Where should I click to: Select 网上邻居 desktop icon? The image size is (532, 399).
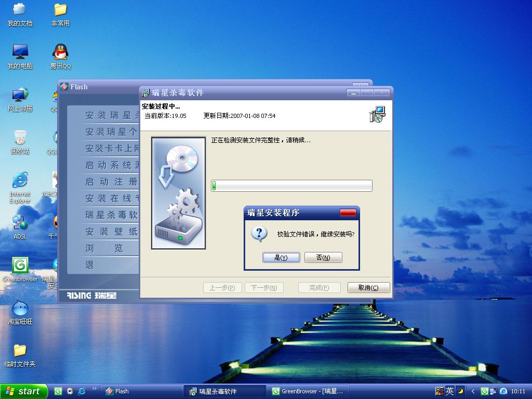coord(20,100)
